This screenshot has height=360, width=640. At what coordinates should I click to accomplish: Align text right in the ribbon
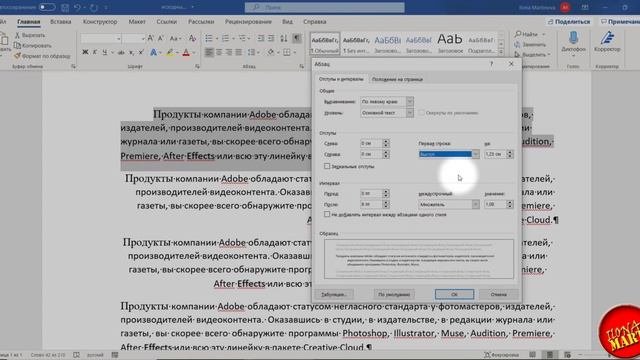point(229,52)
